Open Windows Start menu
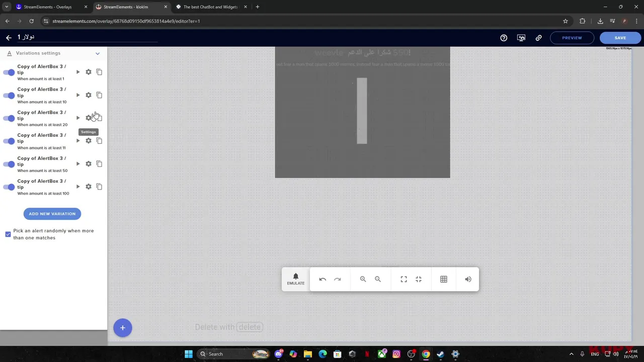644x362 pixels. point(189,354)
